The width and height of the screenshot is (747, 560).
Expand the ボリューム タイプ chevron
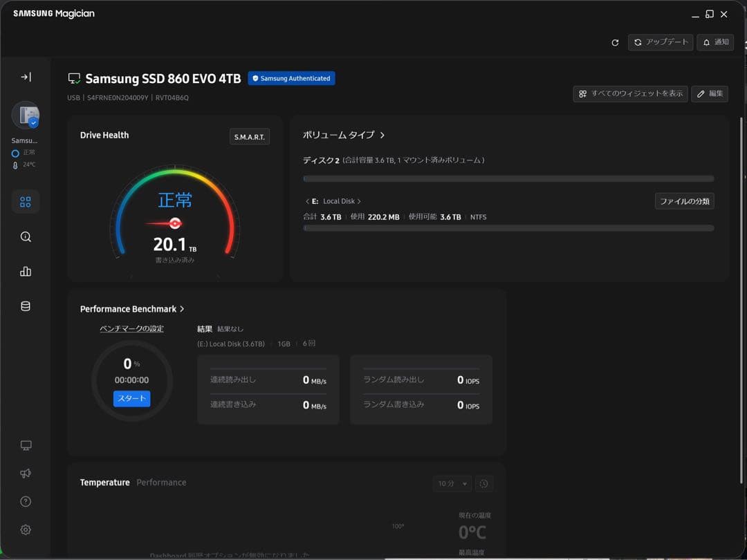coord(382,136)
